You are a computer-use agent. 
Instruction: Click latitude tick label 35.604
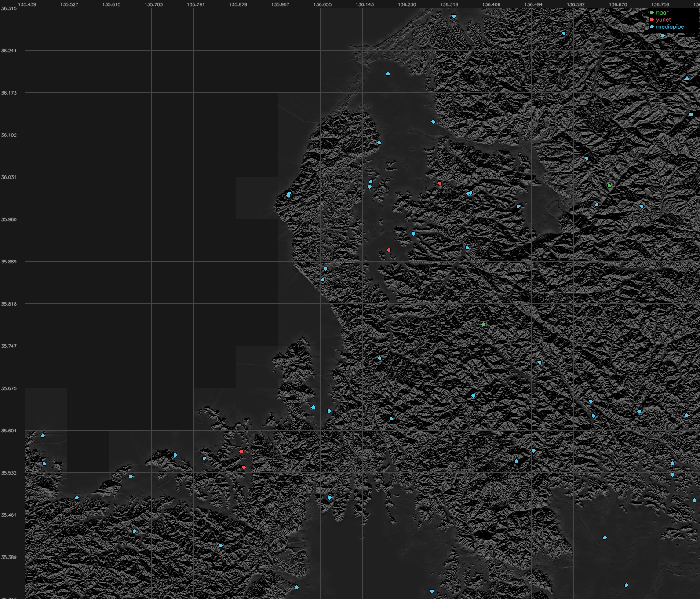[x=9, y=431]
